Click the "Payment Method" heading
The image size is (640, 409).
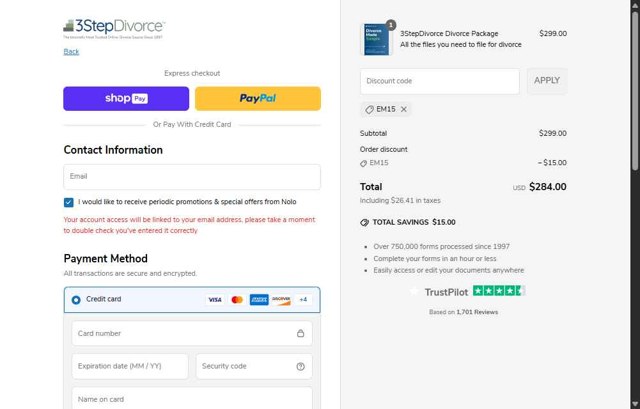pyautogui.click(x=106, y=258)
